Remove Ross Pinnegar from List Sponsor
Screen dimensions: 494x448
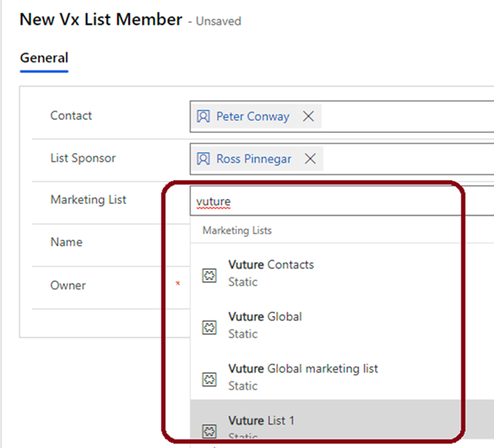[310, 159]
